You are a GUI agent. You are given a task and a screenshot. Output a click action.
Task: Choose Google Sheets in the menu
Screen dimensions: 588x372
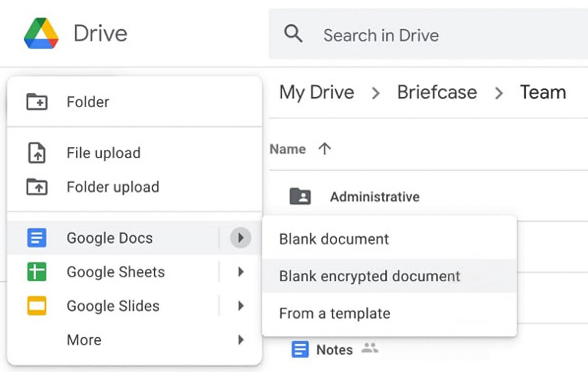tap(134, 272)
